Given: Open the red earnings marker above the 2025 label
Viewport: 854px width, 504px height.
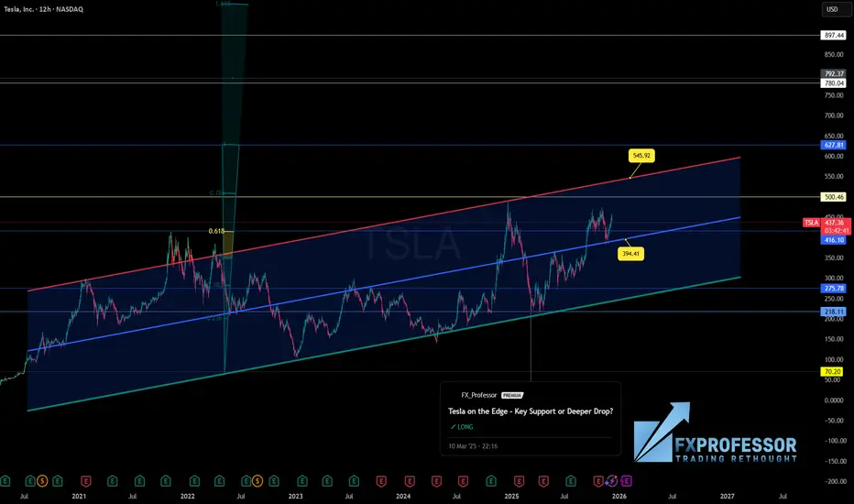Looking at the screenshot, I should click(519, 480).
